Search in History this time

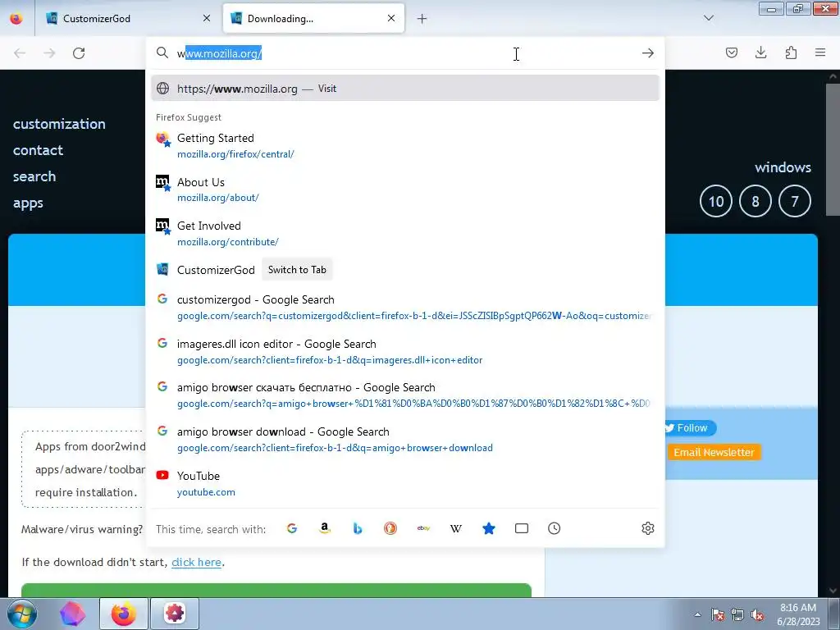[554, 528]
